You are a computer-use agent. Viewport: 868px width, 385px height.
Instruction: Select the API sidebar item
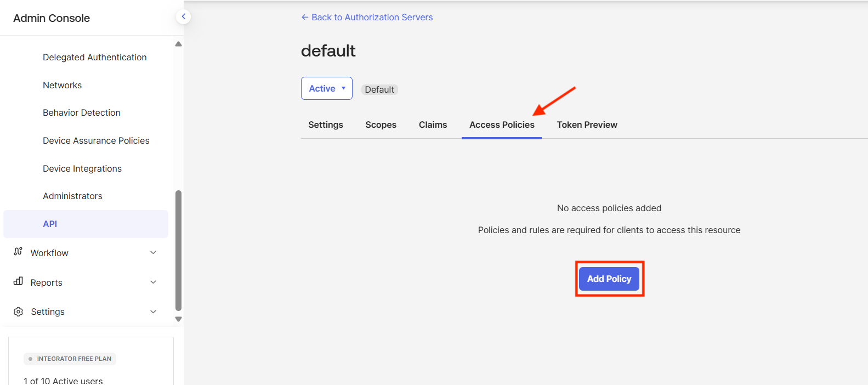point(50,224)
